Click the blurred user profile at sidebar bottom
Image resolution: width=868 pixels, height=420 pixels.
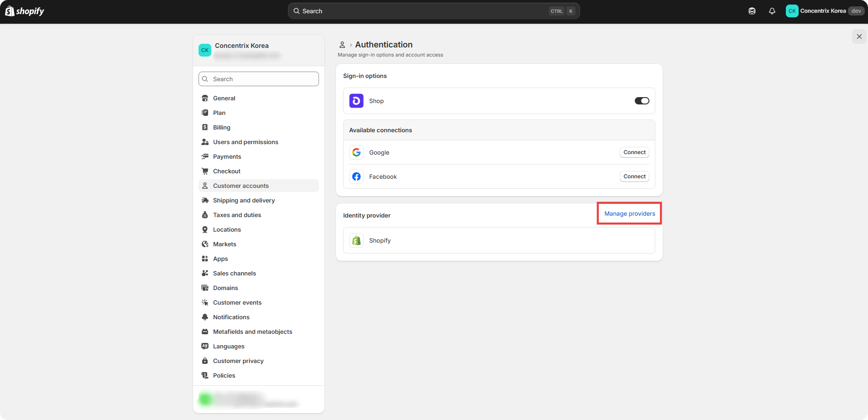click(x=259, y=399)
